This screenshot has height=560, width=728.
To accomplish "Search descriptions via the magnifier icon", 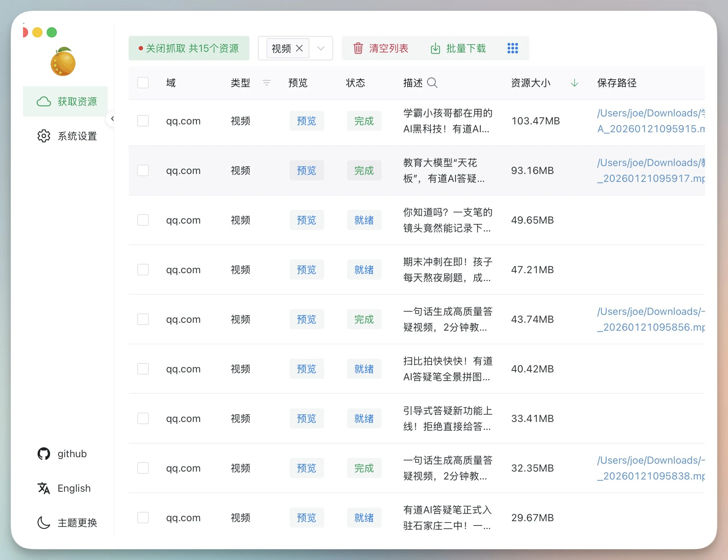I will pos(432,83).
